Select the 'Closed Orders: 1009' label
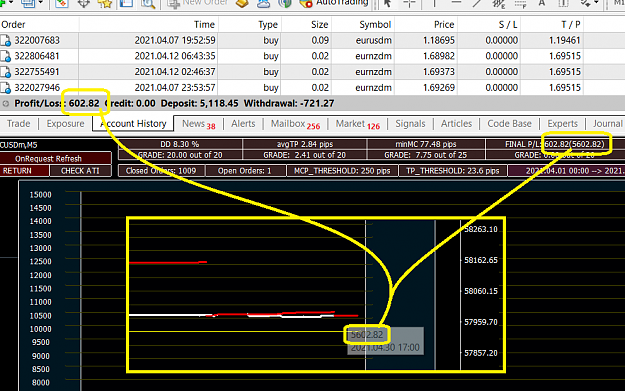Image resolution: width=625 pixels, height=391 pixels. (x=161, y=171)
